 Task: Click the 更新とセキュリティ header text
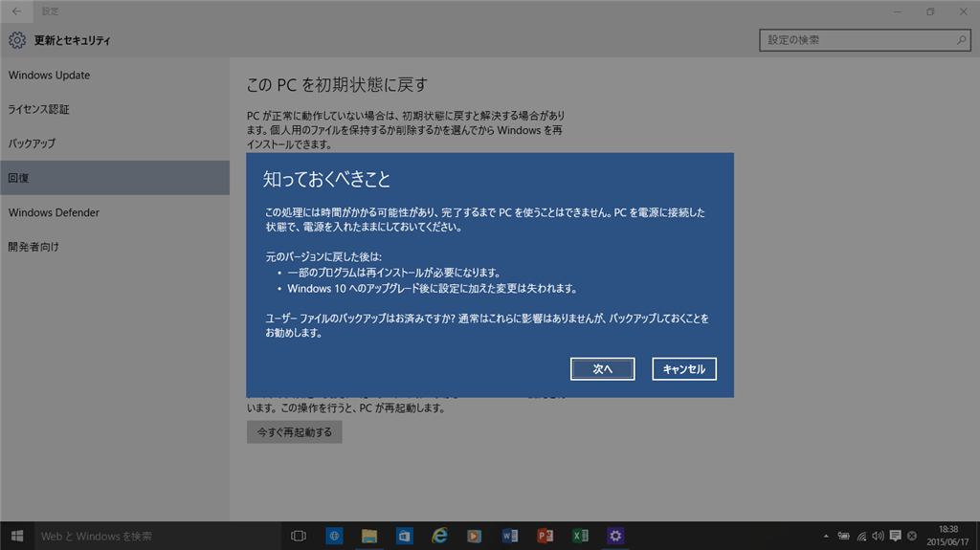72,40
